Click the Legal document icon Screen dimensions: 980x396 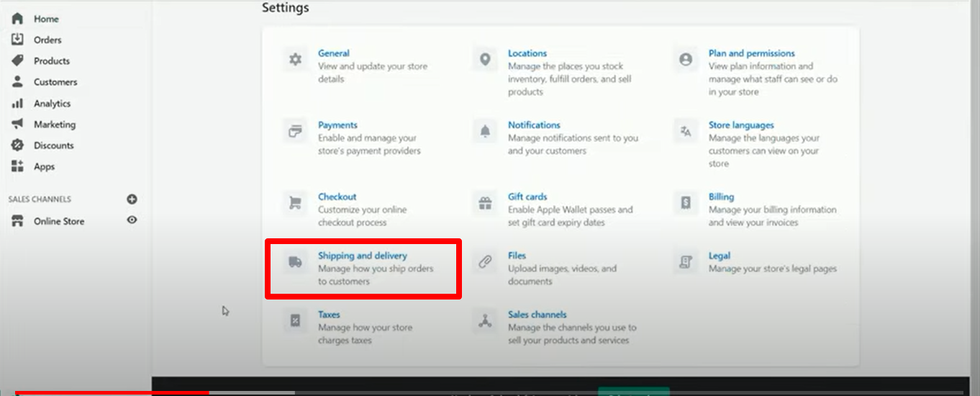point(686,262)
